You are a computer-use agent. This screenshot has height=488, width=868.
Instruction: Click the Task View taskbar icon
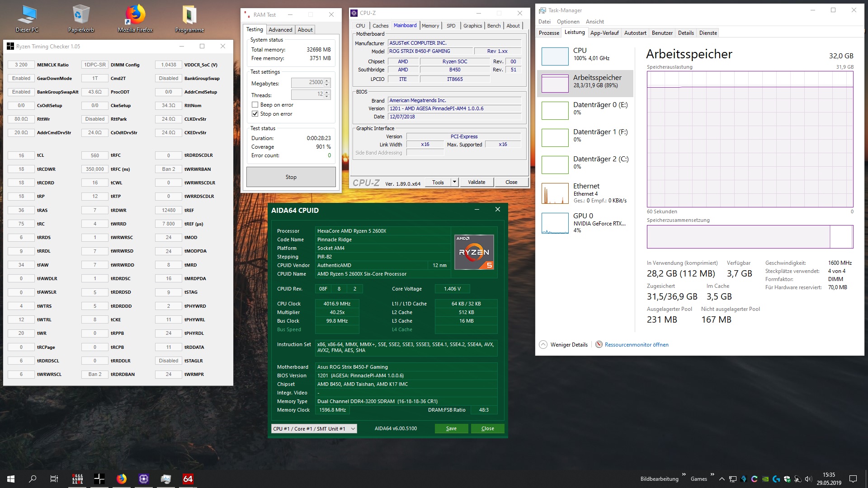pos(54,479)
